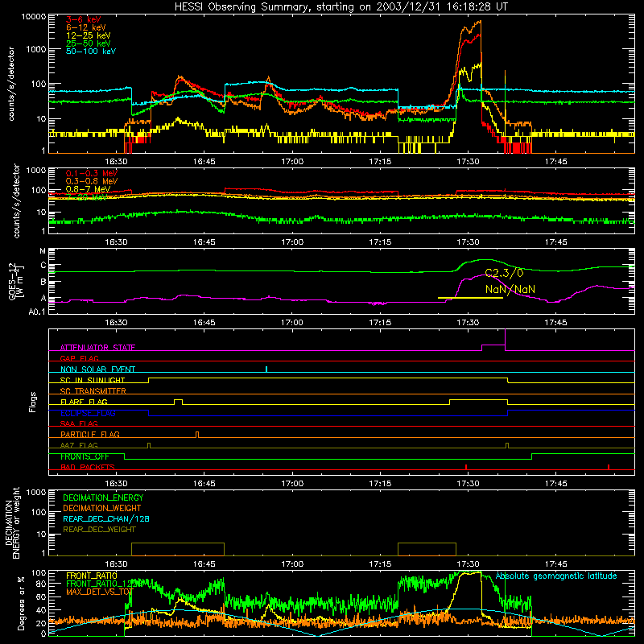644x644 pixels.
Task: Click the Absolute geomagnetic latitude label
Action: tap(556, 576)
